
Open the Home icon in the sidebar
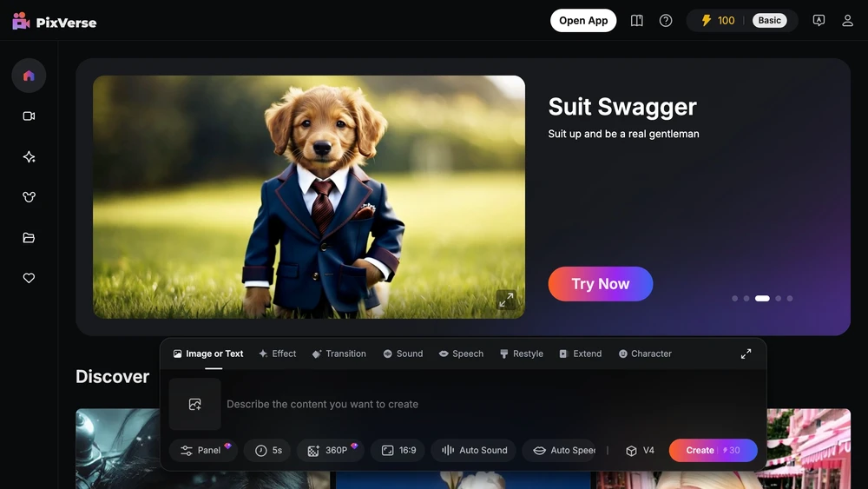pos(29,76)
